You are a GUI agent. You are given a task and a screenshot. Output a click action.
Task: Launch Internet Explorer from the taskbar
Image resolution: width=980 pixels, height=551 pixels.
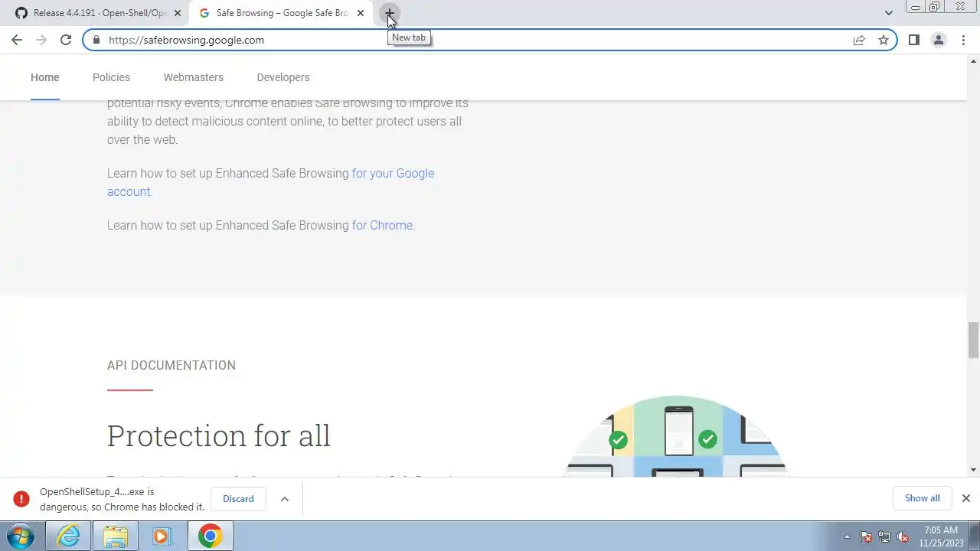pos(68,536)
